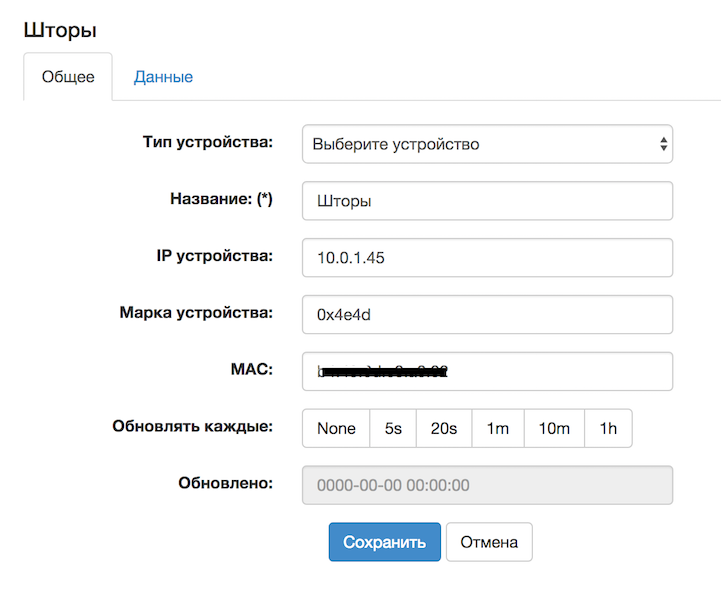721x600 pixels.
Task: Click the Шторы page heading
Action: (60, 31)
